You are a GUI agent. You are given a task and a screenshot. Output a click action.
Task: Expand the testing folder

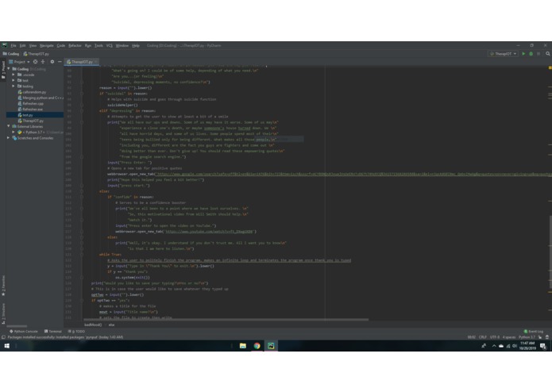pos(14,86)
